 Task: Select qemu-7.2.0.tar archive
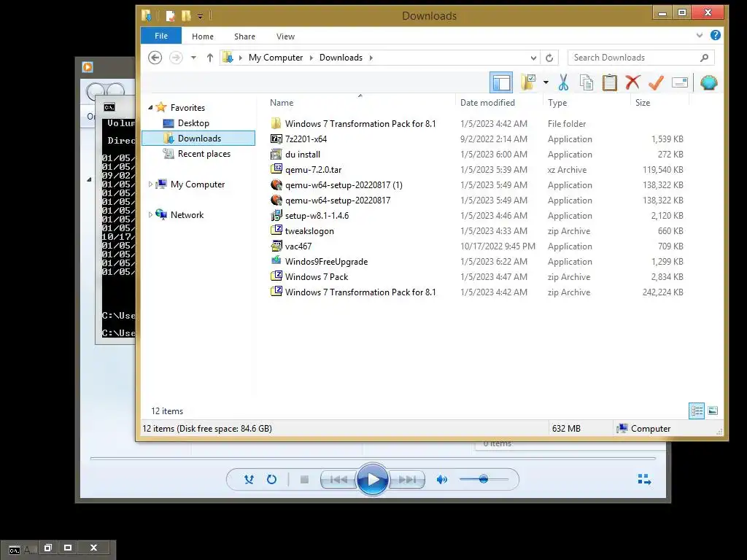313,169
